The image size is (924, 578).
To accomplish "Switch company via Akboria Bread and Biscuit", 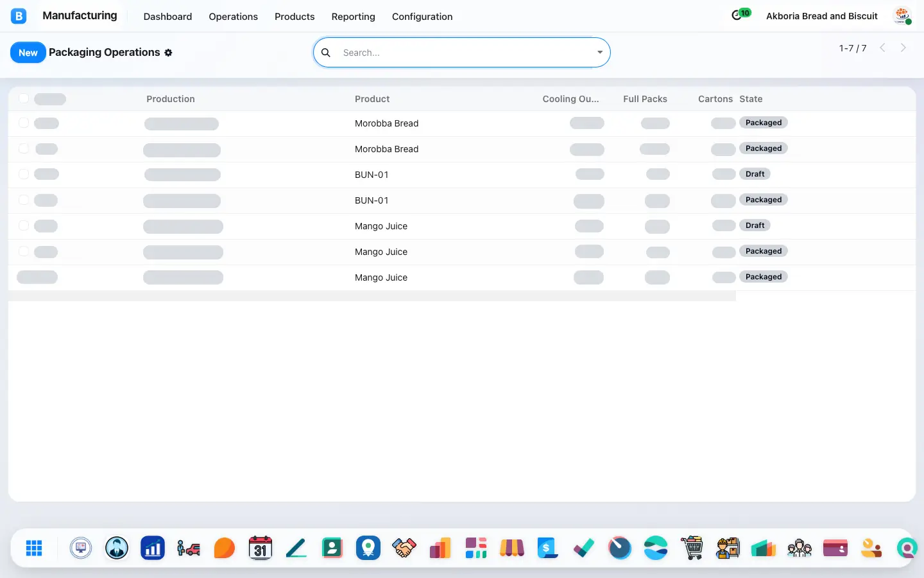I will [x=822, y=16].
